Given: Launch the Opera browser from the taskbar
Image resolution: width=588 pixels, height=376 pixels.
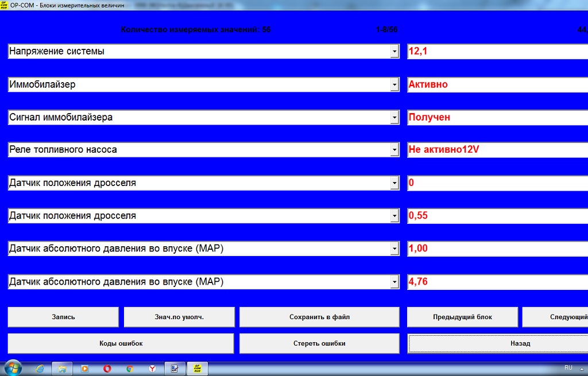Looking at the screenshot, I should (x=107, y=369).
